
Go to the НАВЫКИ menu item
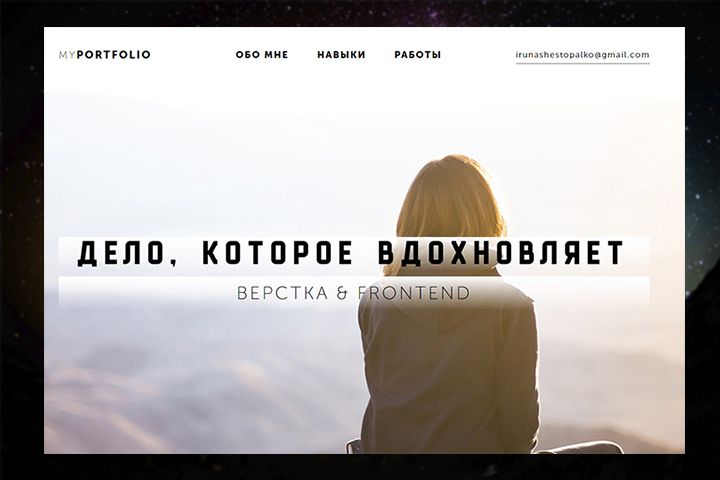[x=341, y=55]
